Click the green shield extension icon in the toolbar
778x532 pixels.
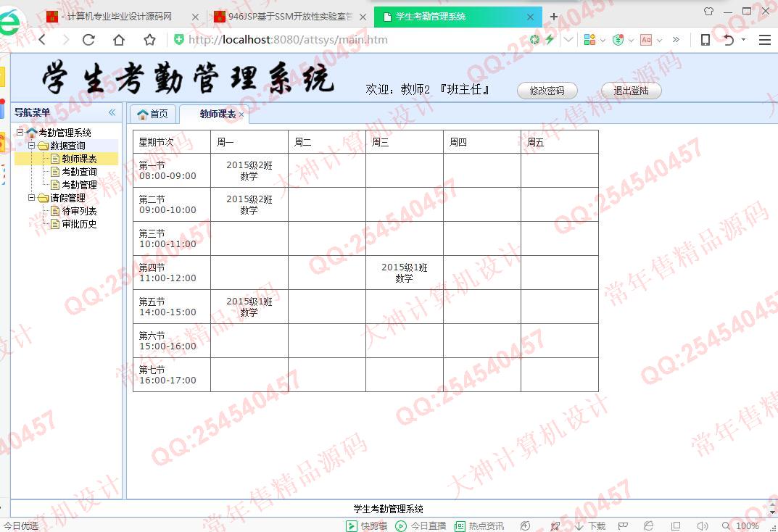618,40
